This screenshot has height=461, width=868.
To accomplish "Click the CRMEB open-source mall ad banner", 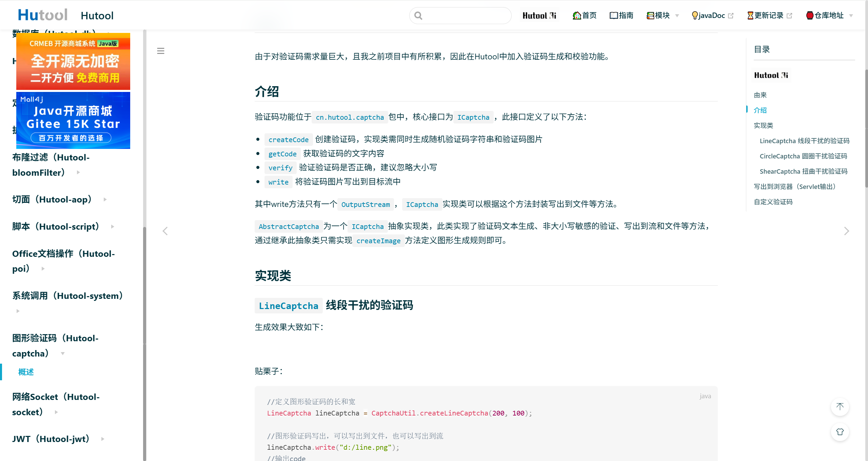I will tap(73, 61).
